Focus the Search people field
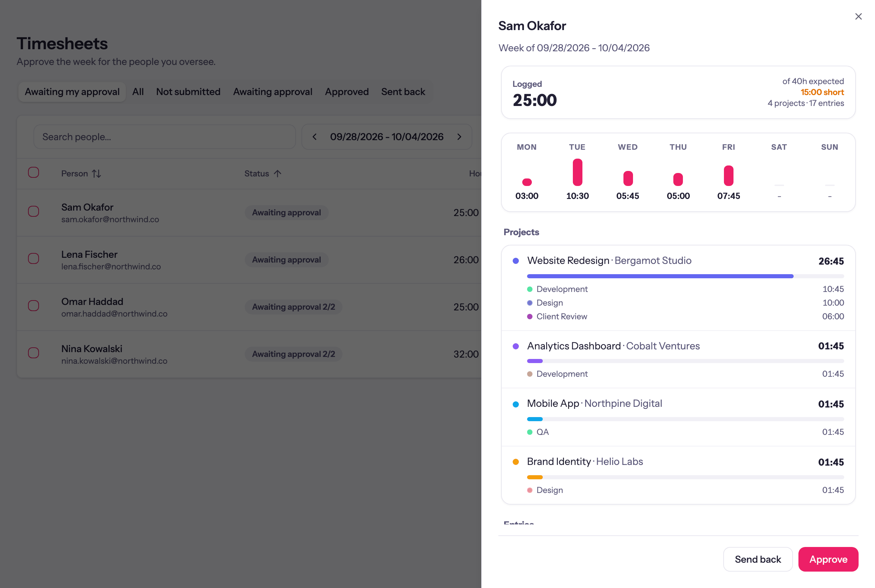 point(165,137)
